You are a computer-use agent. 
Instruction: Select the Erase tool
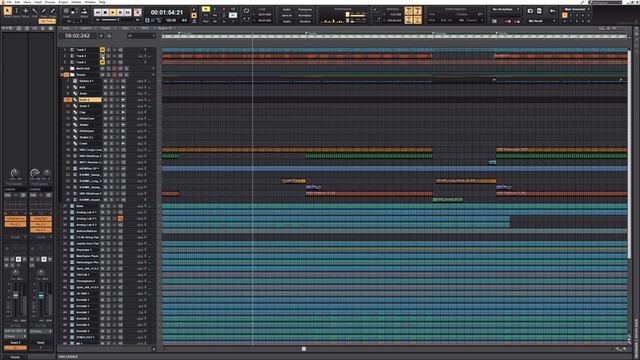[x=53, y=11]
